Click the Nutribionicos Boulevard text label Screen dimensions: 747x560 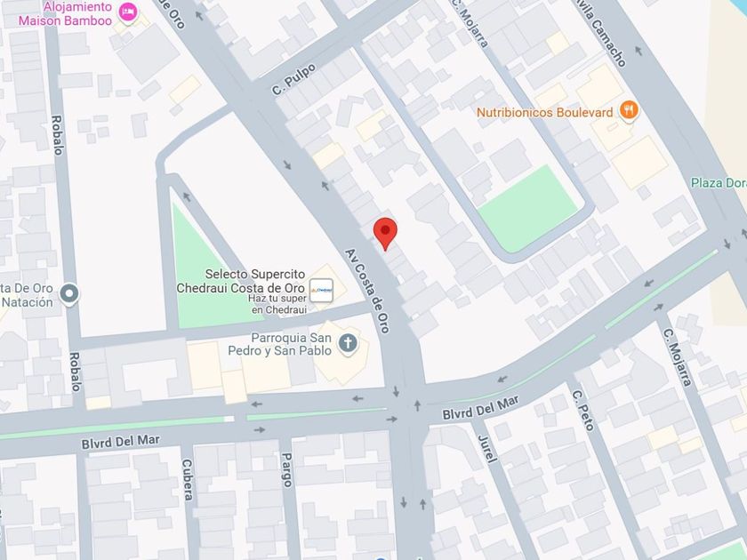[544, 112]
